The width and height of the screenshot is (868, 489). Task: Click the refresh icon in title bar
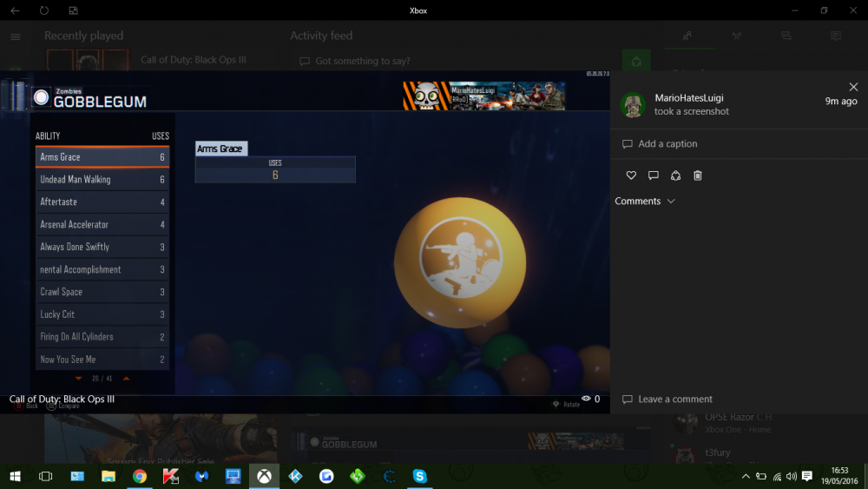point(43,10)
